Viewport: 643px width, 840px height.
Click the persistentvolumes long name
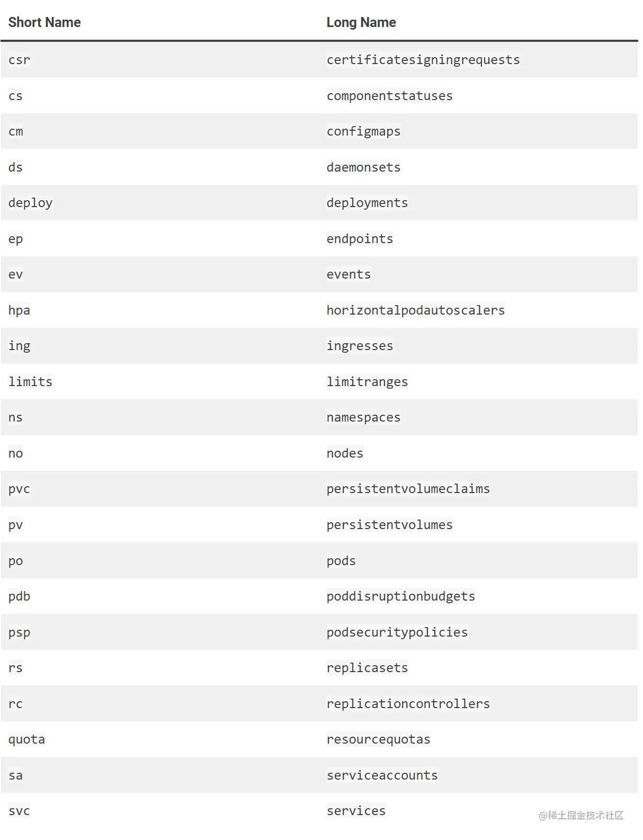click(x=389, y=525)
